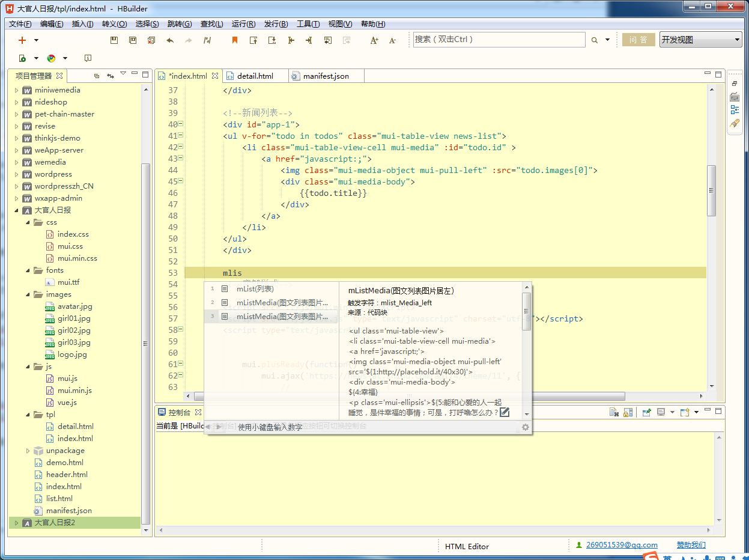Decrease editor font size with A- icon
The width and height of the screenshot is (749, 560).
392,40
